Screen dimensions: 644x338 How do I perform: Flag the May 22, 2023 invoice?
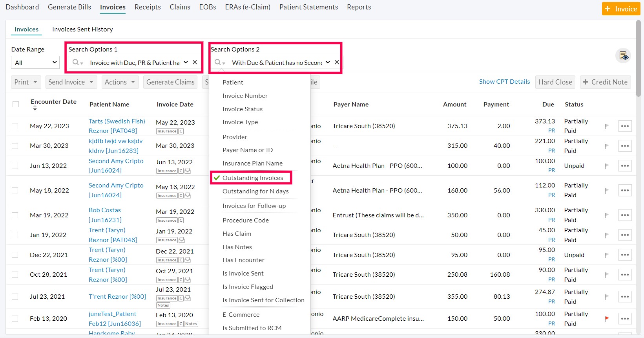[607, 126]
